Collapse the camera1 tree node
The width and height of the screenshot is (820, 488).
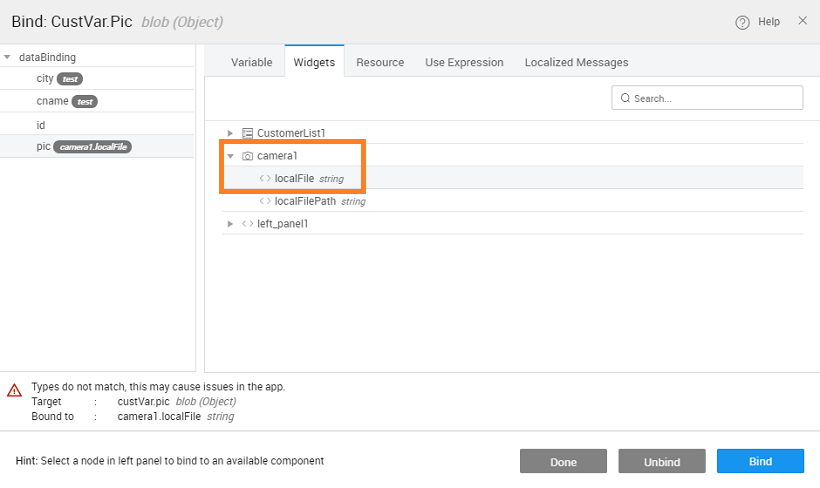[230, 156]
